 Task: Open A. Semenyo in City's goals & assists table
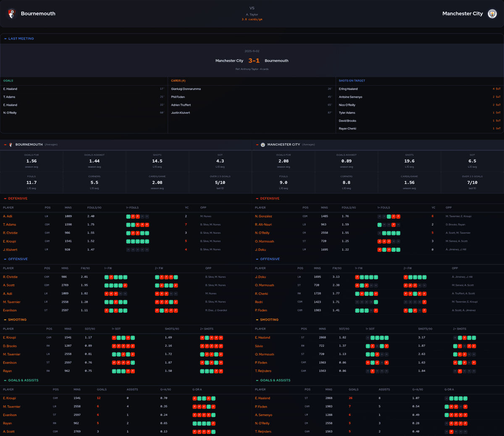263,415
